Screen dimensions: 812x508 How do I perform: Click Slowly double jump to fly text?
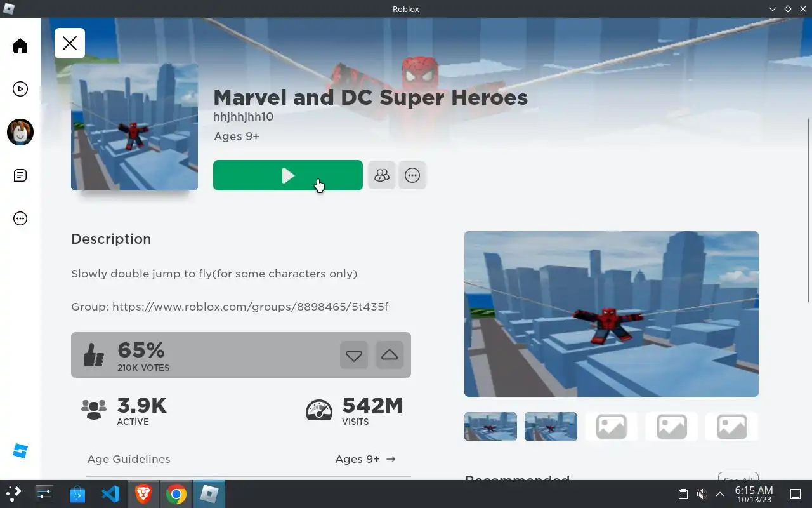[214, 274]
